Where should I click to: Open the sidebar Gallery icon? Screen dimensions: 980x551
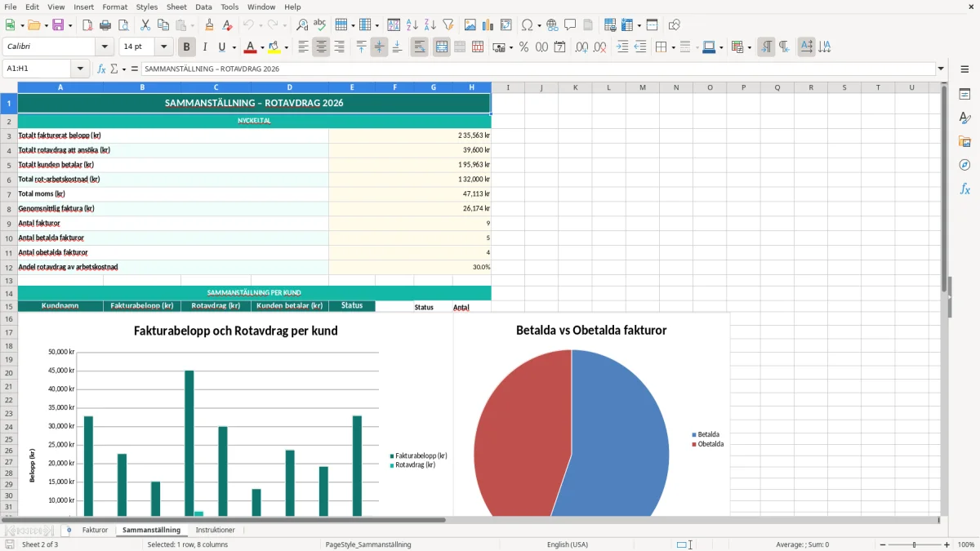point(964,141)
